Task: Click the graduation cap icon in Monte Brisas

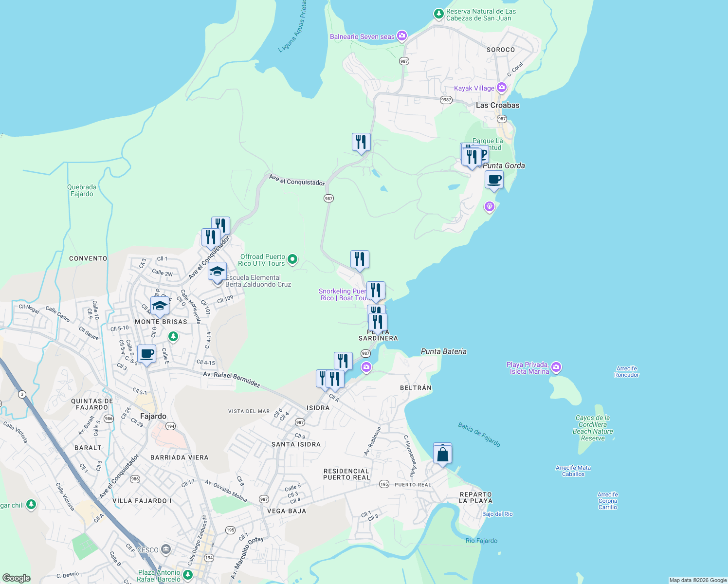Action: point(159,307)
